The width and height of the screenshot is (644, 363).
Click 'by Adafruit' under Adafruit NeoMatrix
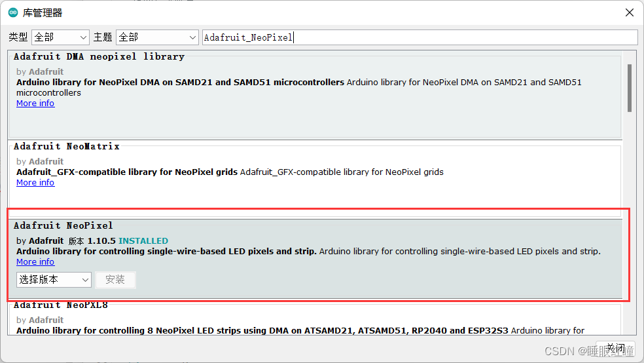click(40, 162)
